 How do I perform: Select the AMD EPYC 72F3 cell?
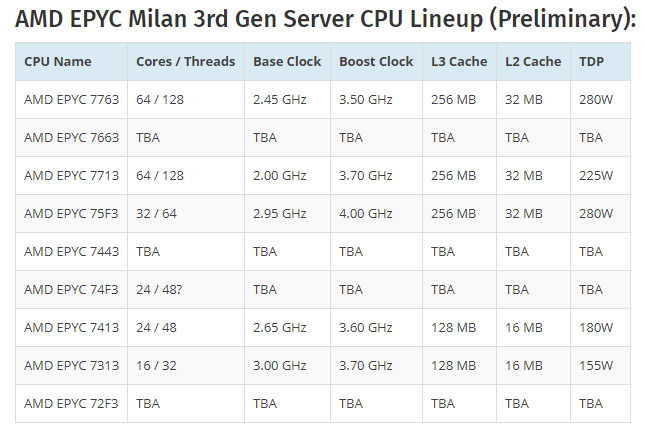71,403
